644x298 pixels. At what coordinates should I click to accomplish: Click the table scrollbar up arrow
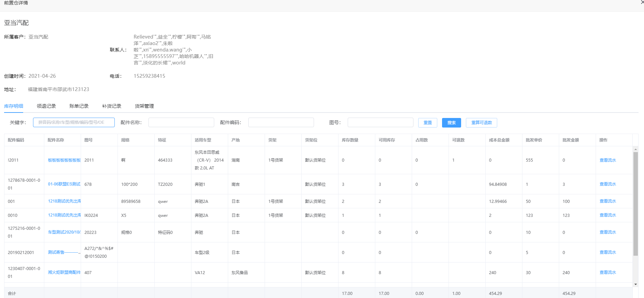635,149
